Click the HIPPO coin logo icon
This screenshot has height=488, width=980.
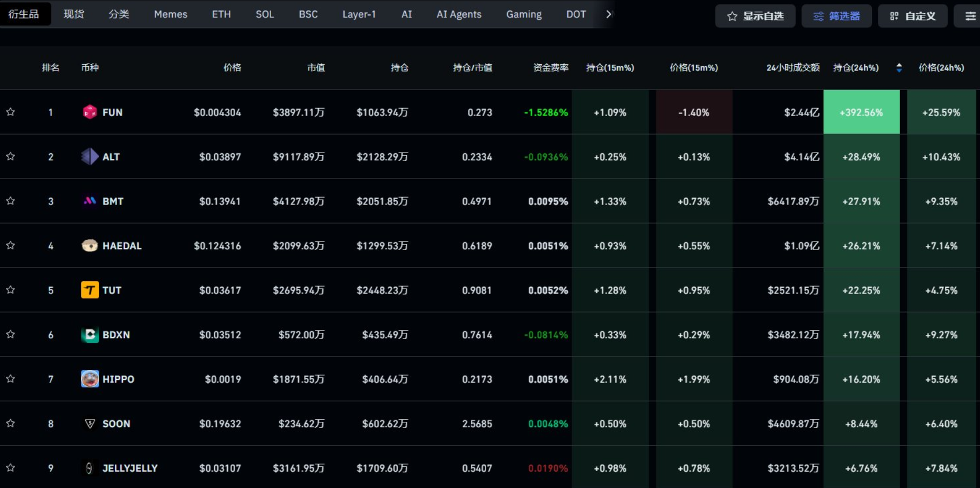point(90,379)
